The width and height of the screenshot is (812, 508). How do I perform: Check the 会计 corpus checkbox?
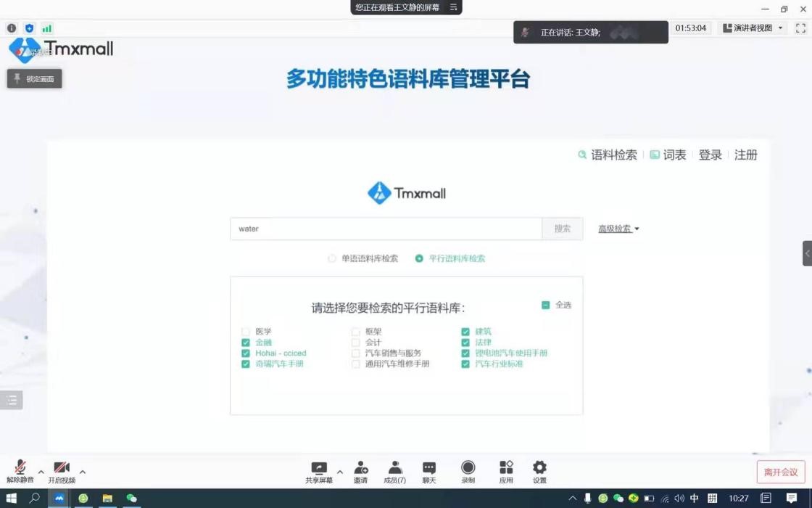pyautogui.click(x=356, y=343)
